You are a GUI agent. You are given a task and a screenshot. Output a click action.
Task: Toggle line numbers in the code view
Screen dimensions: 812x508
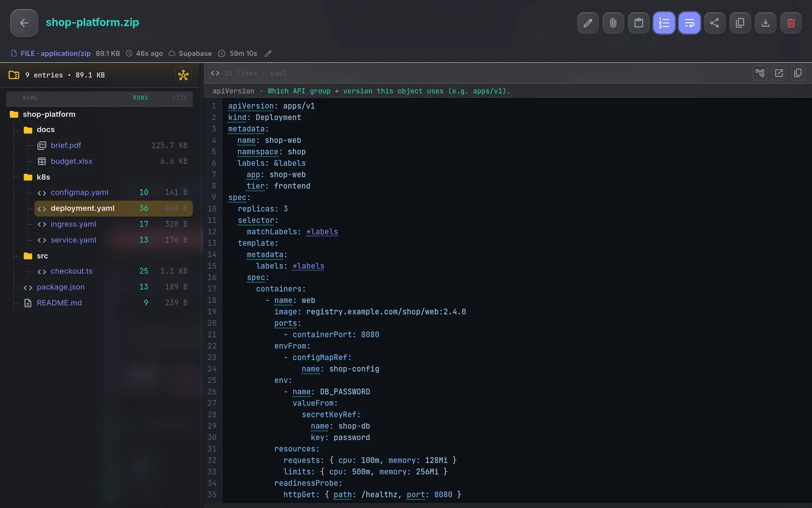point(664,23)
